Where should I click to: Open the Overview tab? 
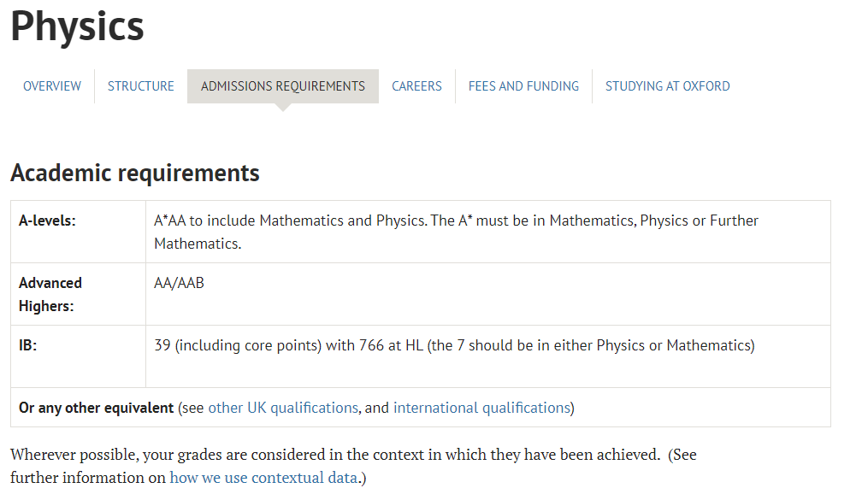pos(52,86)
